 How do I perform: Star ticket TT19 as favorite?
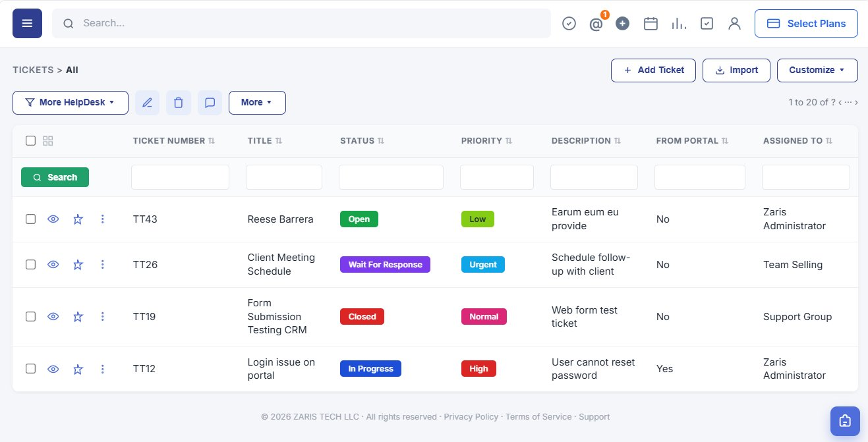coord(78,317)
